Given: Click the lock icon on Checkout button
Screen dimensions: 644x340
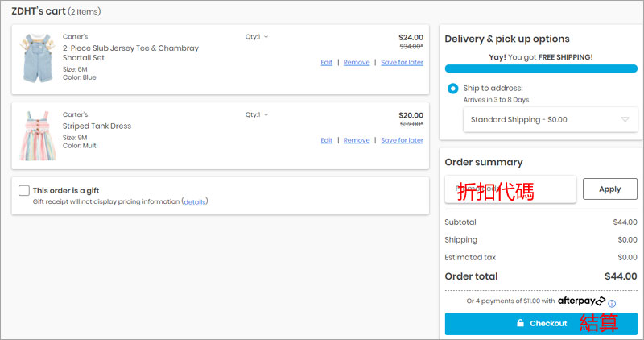Looking at the screenshot, I should (x=520, y=323).
